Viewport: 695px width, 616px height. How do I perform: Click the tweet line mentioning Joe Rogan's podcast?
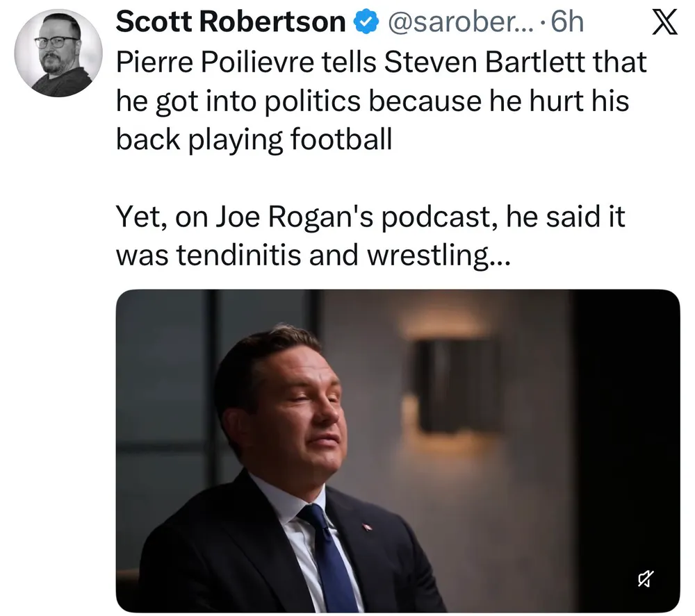coord(370,218)
